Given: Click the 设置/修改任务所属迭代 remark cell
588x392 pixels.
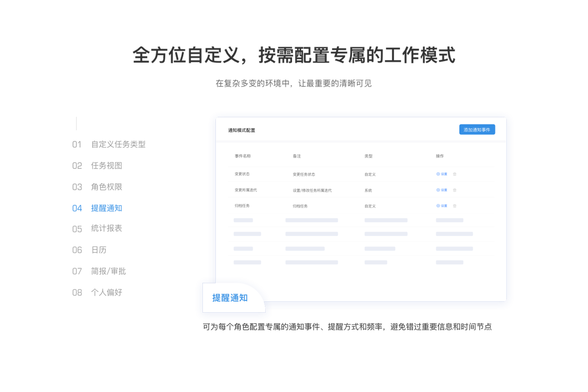Looking at the screenshot, I should (x=312, y=190).
